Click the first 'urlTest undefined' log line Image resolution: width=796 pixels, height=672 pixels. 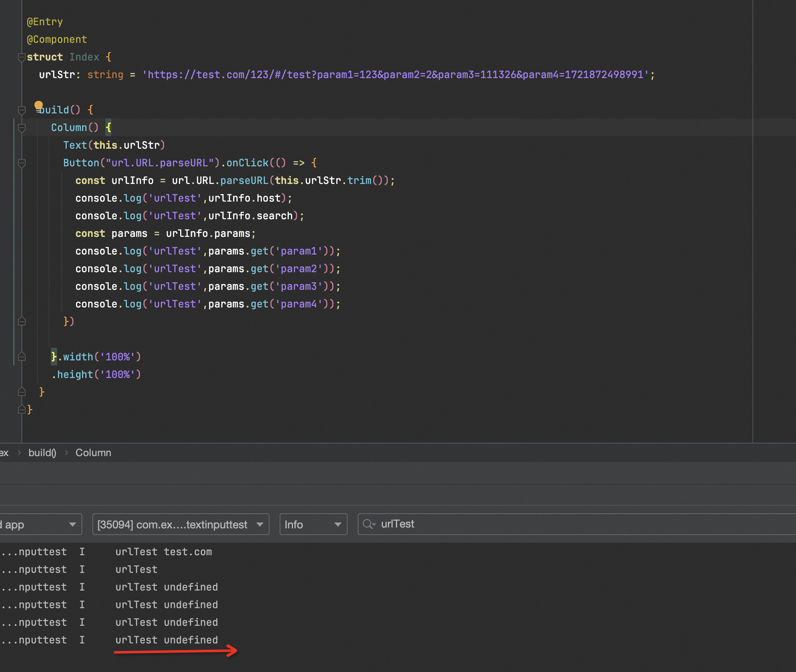(167, 587)
